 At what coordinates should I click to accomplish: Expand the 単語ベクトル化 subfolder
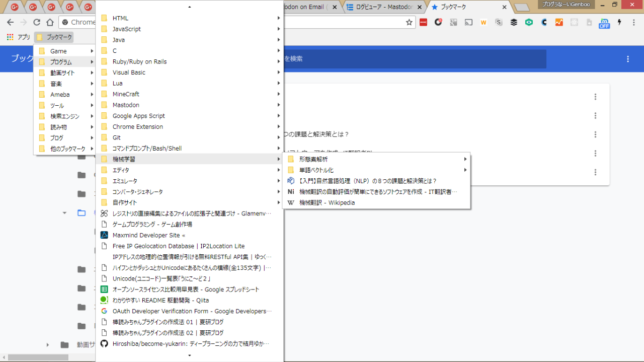[316, 170]
